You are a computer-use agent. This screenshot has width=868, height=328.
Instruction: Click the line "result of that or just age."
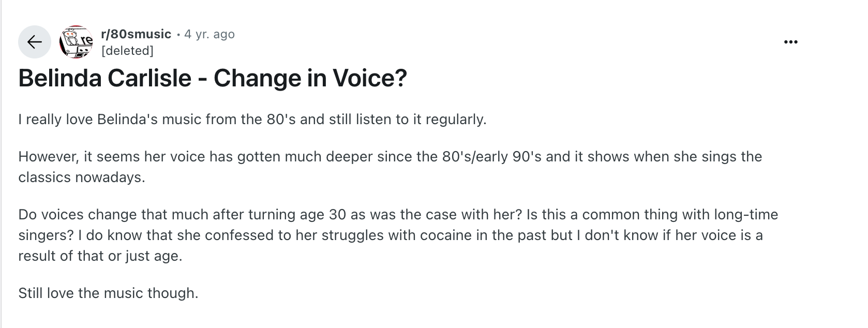point(100,256)
